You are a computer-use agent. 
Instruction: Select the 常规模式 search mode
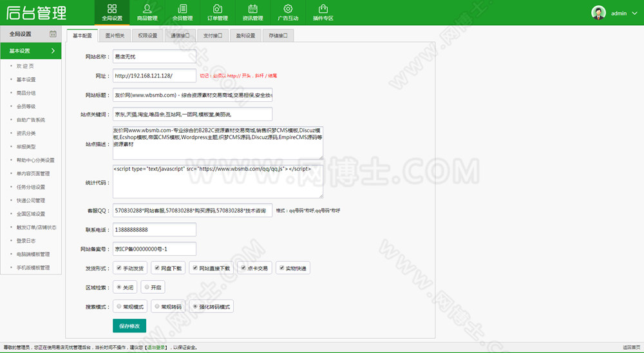click(x=118, y=307)
